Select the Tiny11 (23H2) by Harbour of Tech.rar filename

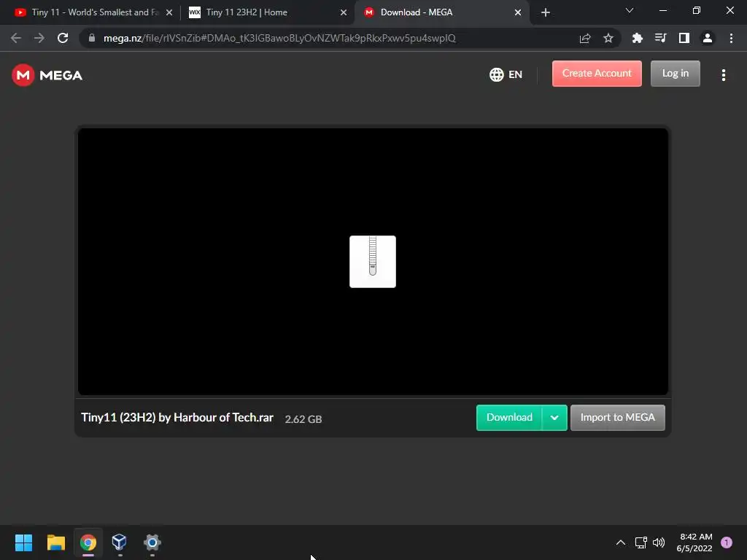[x=177, y=418]
